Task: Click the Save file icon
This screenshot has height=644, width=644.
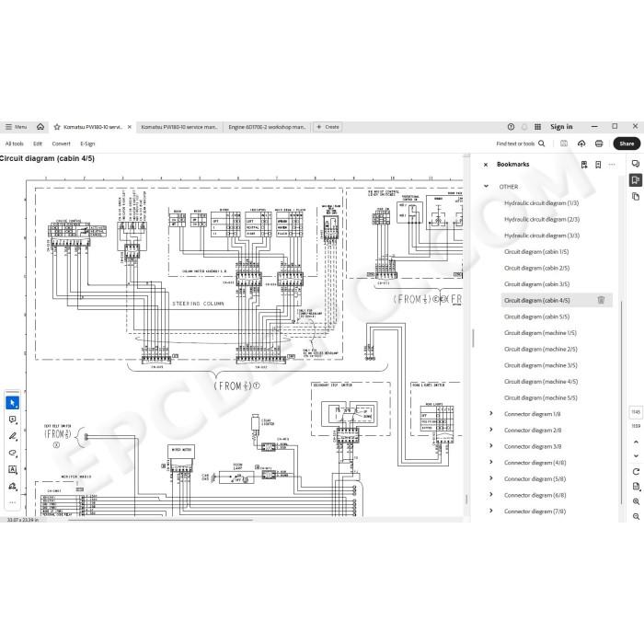Action: click(x=564, y=144)
